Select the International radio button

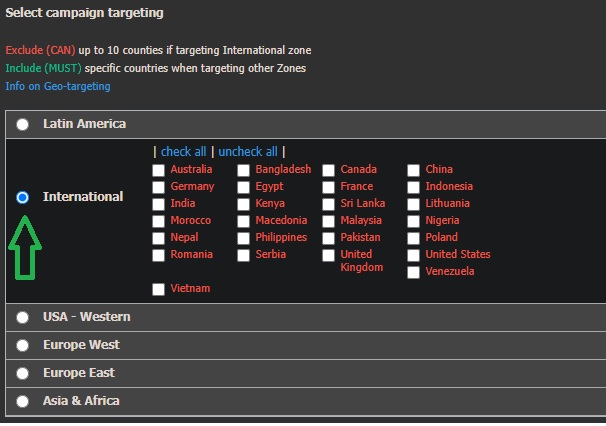[x=22, y=197]
